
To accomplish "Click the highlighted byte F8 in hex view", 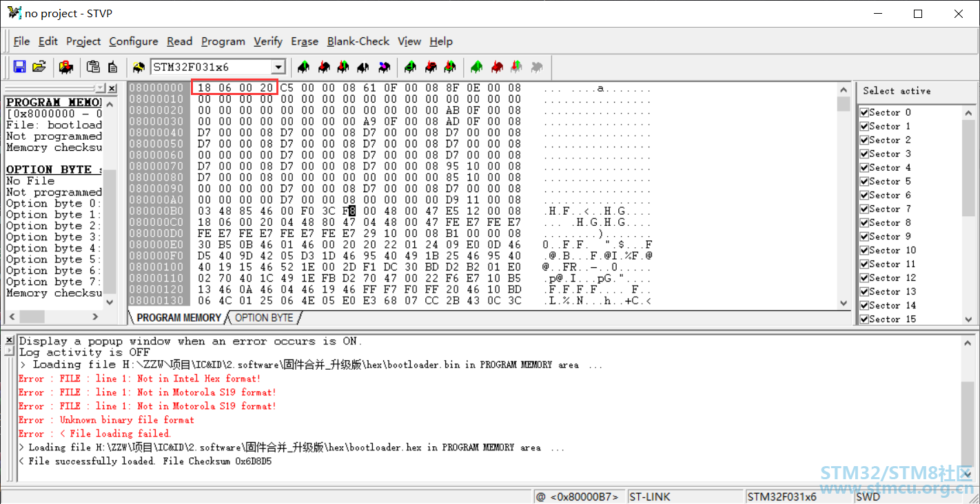I will [349, 211].
